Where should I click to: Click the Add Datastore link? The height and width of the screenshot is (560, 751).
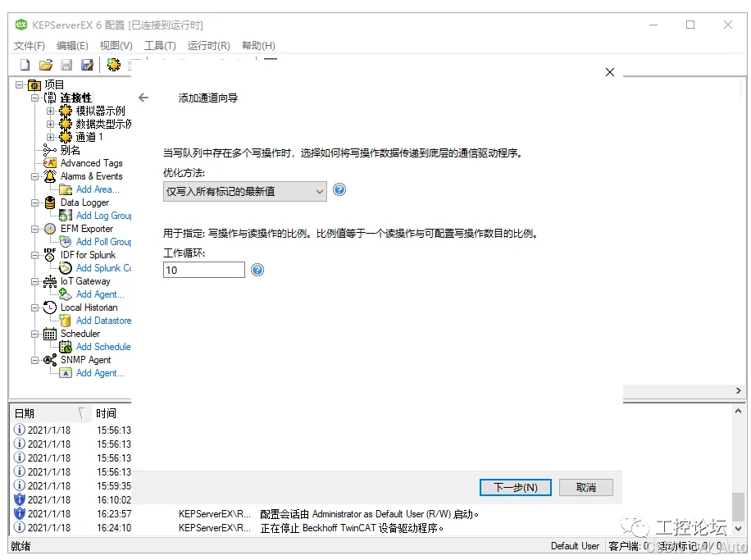pyautogui.click(x=103, y=321)
